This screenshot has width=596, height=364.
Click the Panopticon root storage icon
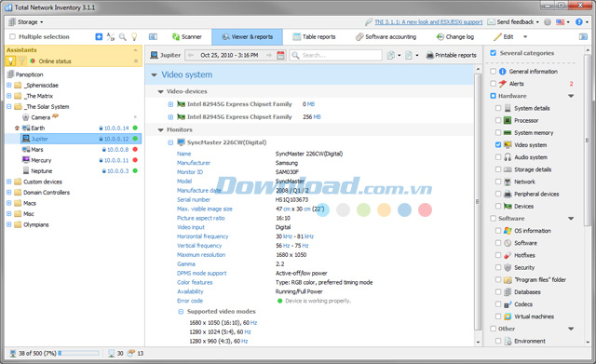click(10, 74)
